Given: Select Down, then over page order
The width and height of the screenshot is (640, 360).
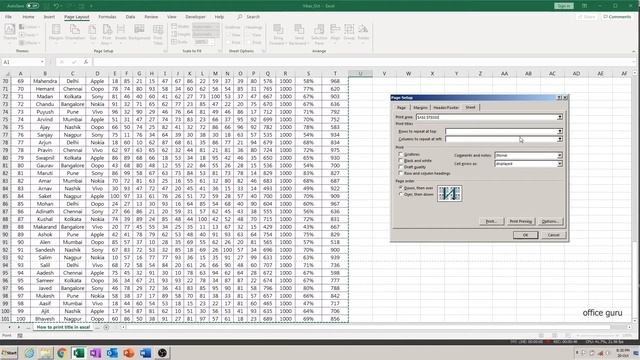Looking at the screenshot, I should tap(401, 188).
